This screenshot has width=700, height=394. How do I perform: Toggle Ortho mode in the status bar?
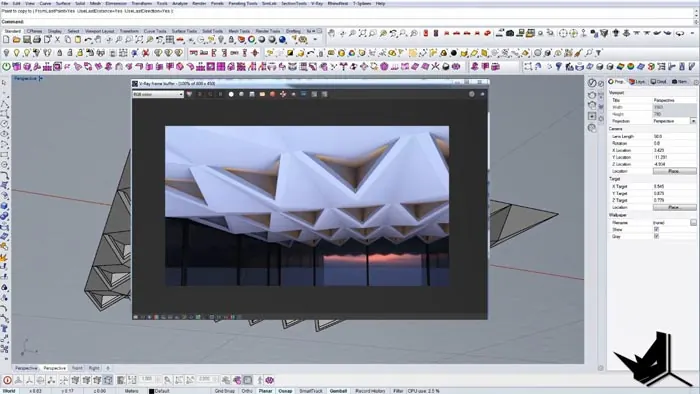pos(246,391)
